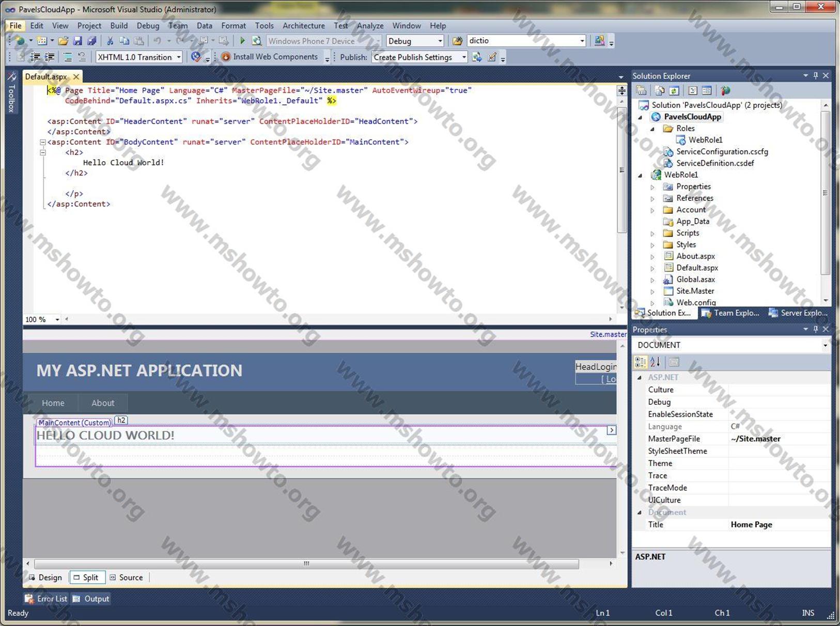This screenshot has height=626, width=840.
Task: Switch to Source view
Action: click(127, 577)
